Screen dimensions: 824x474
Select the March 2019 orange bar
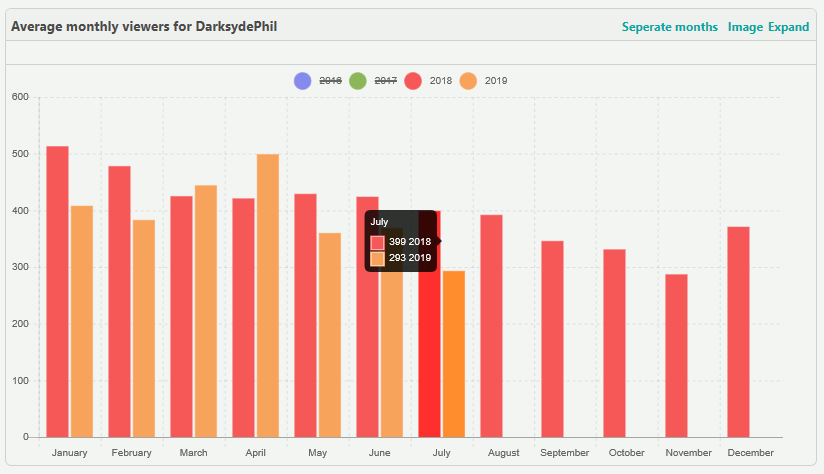206,311
